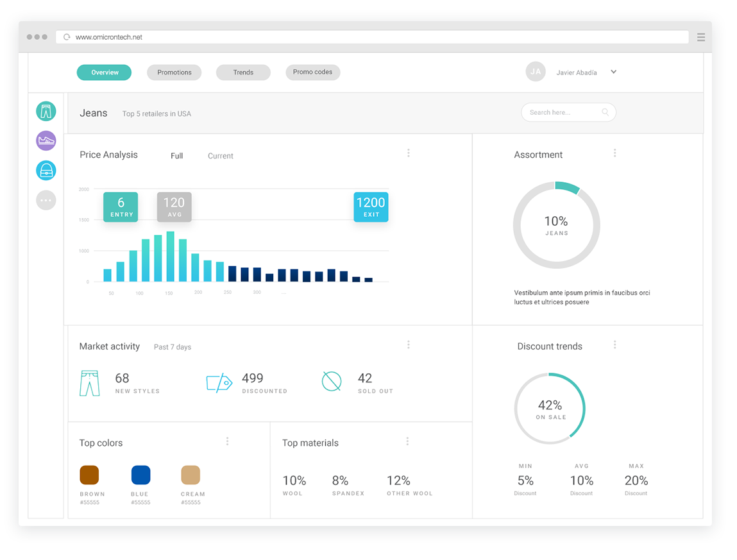Click the search magnifier icon
This screenshot has height=560, width=737.
pyautogui.click(x=605, y=112)
